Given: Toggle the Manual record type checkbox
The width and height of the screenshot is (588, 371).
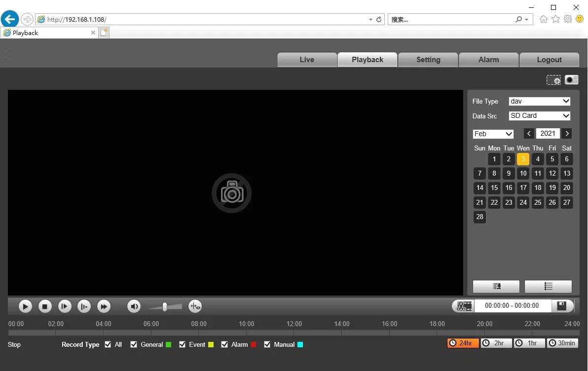Looking at the screenshot, I should (267, 344).
